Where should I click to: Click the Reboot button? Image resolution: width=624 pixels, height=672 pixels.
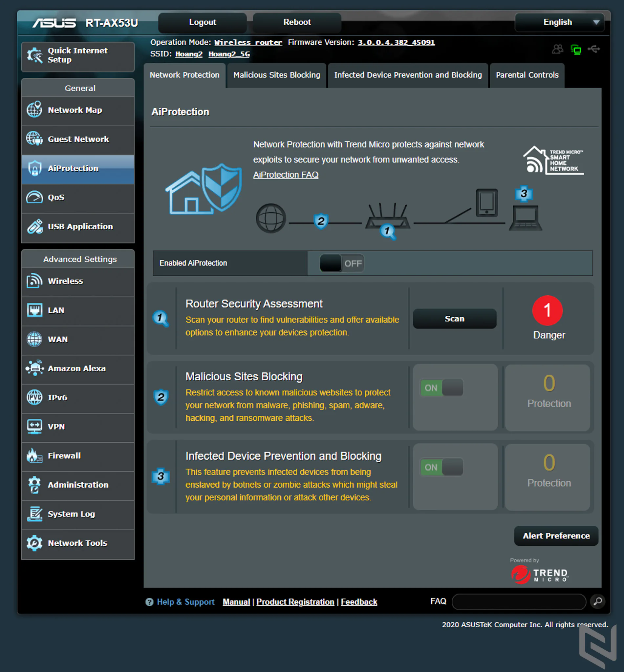tap(297, 22)
